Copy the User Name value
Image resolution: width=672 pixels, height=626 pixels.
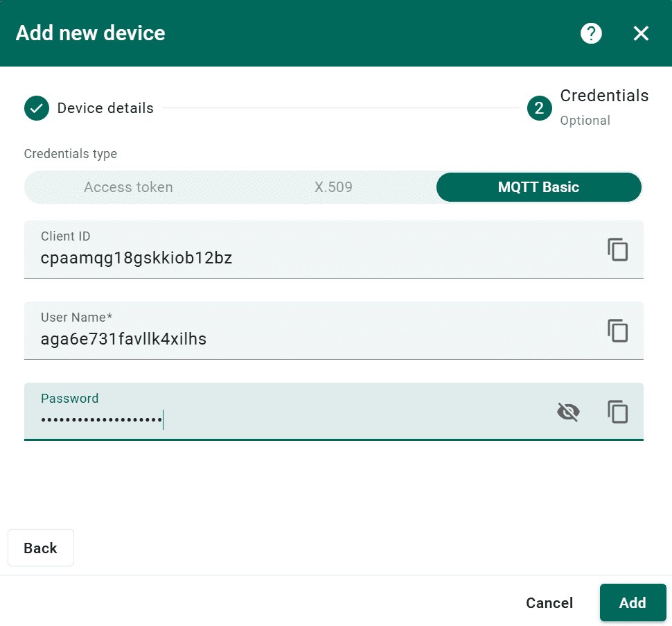(617, 331)
